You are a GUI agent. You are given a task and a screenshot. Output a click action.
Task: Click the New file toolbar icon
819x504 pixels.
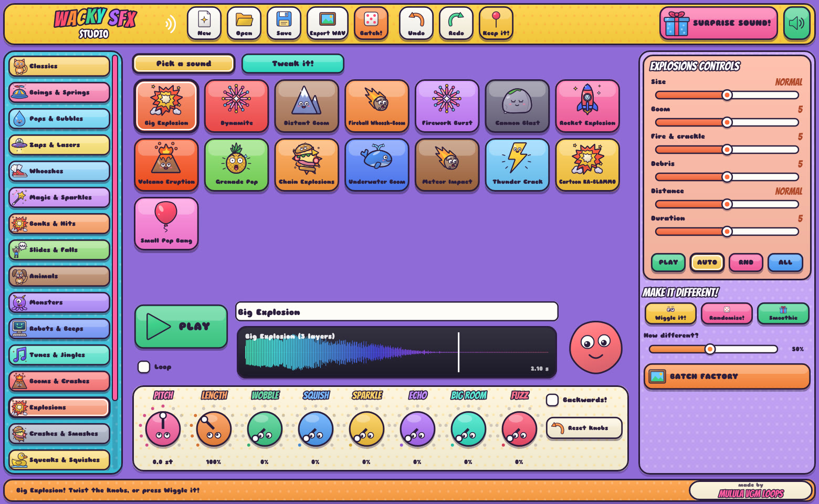(x=204, y=24)
